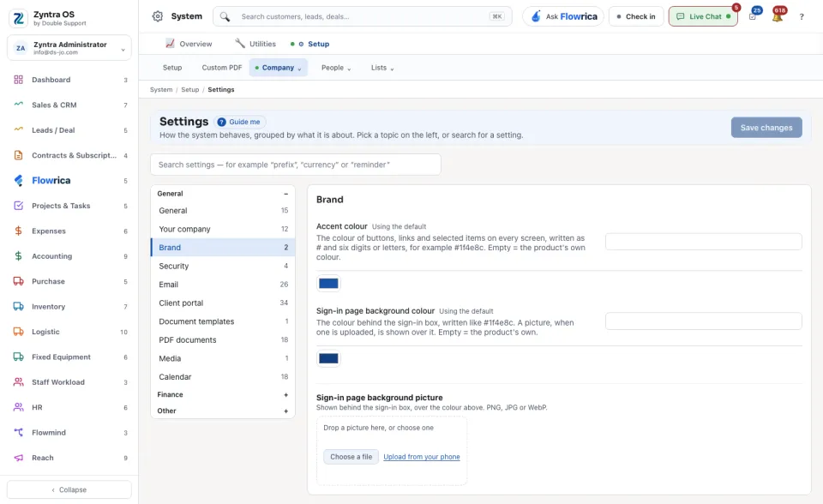Click the Sign-in background colour text field

point(703,321)
